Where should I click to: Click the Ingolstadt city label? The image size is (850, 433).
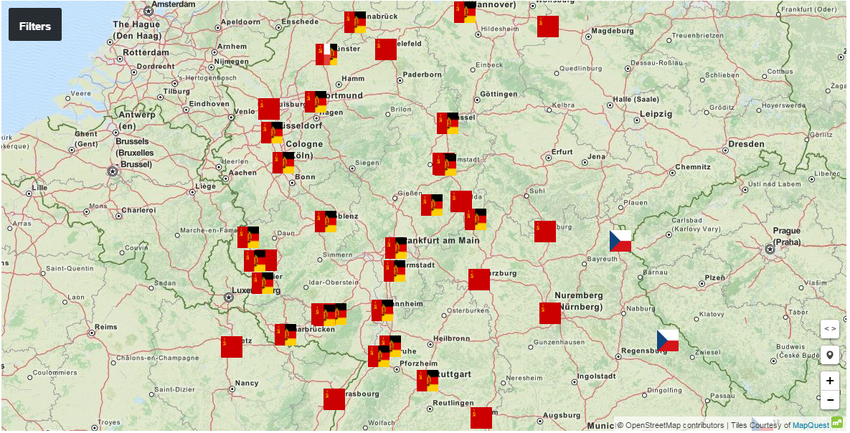[x=597, y=376]
